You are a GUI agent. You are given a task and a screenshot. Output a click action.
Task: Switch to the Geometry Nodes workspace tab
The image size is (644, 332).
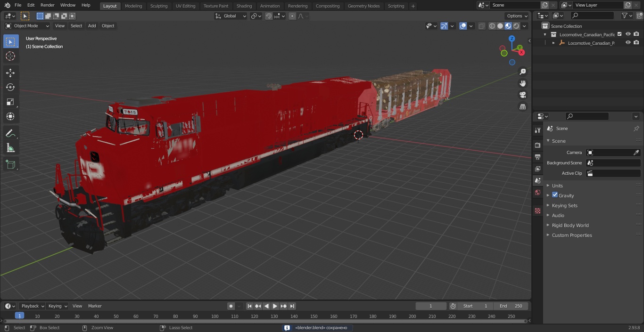pyautogui.click(x=363, y=6)
